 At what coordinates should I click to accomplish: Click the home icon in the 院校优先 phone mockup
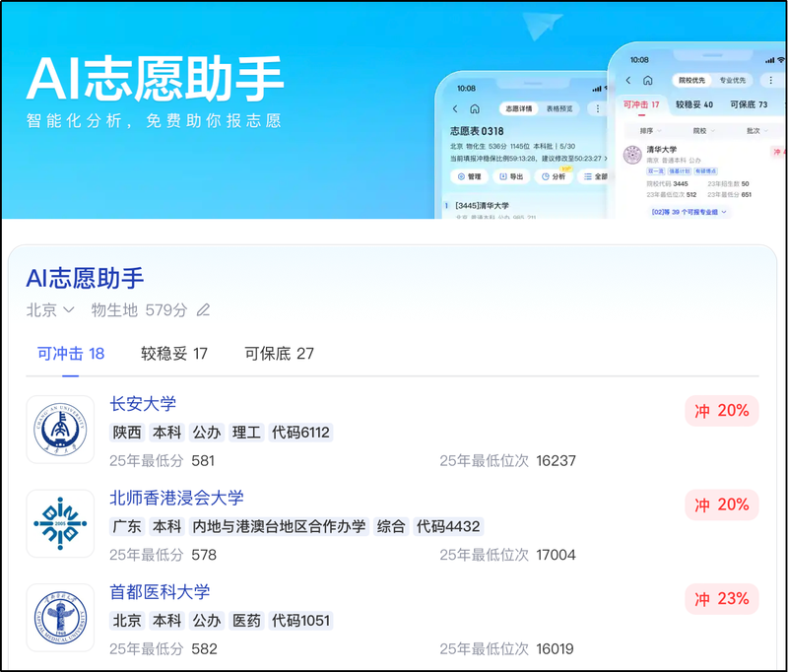pyautogui.click(x=648, y=80)
